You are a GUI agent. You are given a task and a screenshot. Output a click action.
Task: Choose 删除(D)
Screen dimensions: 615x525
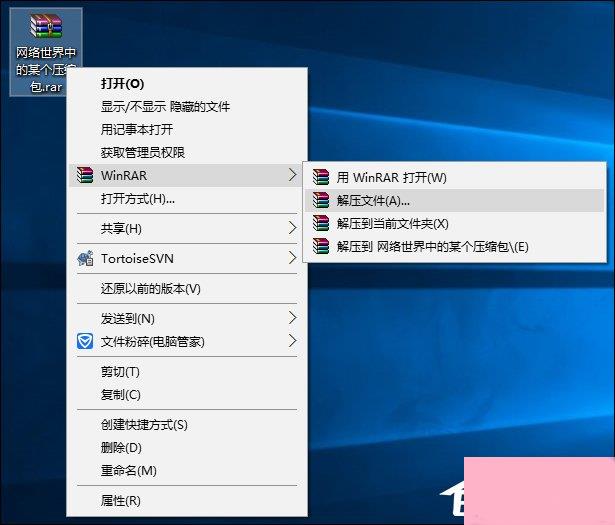[x=187, y=447]
